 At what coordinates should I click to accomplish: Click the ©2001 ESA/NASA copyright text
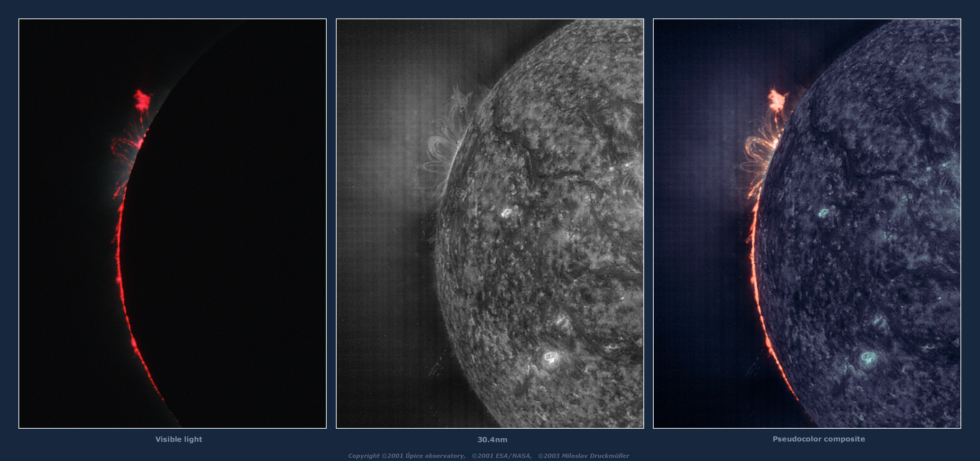[x=501, y=456]
